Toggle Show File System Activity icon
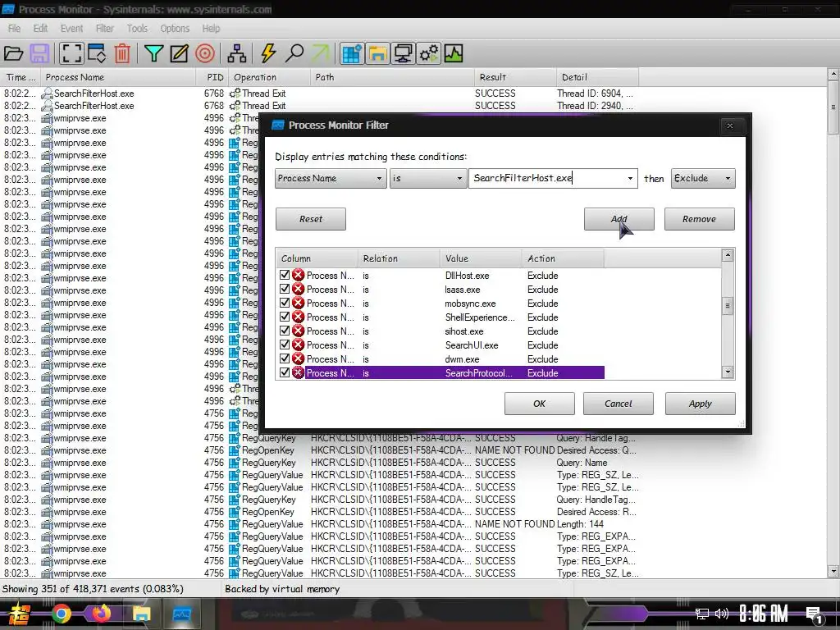The height and width of the screenshot is (630, 840). point(377,53)
